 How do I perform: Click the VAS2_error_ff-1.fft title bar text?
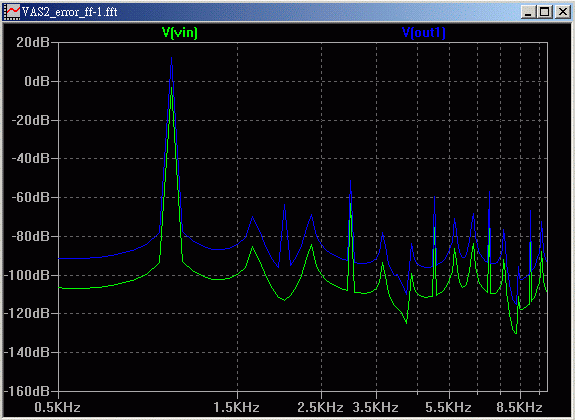click(70, 12)
